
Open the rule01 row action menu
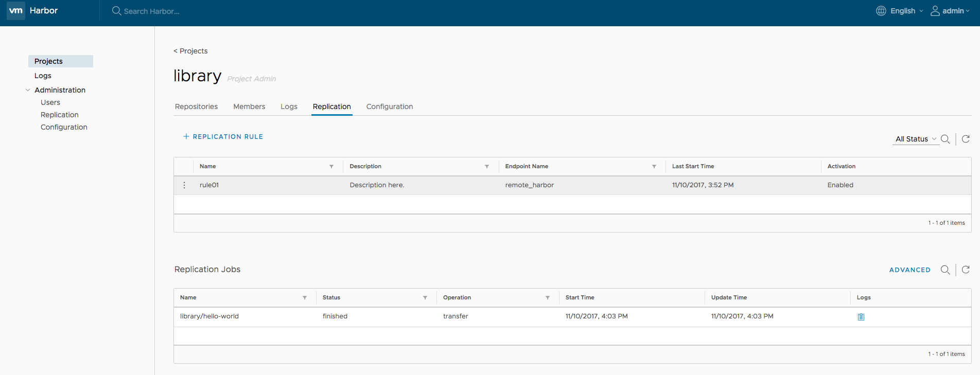click(184, 185)
